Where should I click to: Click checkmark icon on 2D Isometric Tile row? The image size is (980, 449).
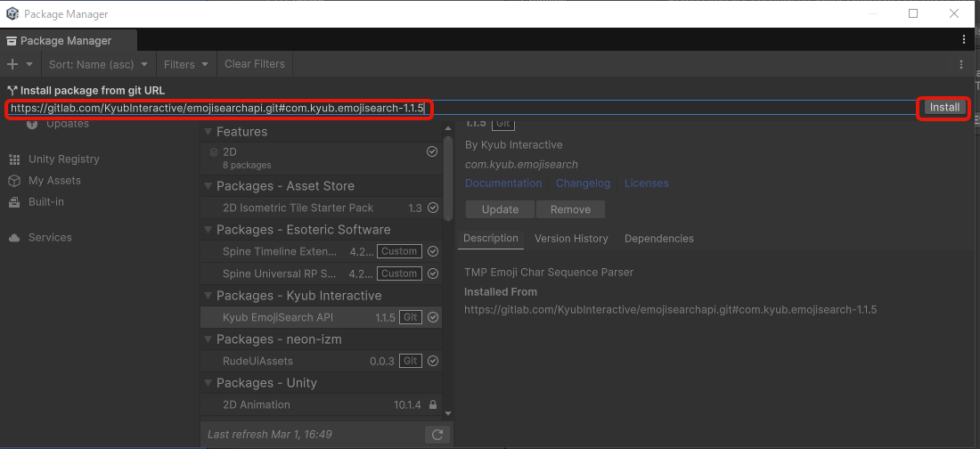coord(433,208)
